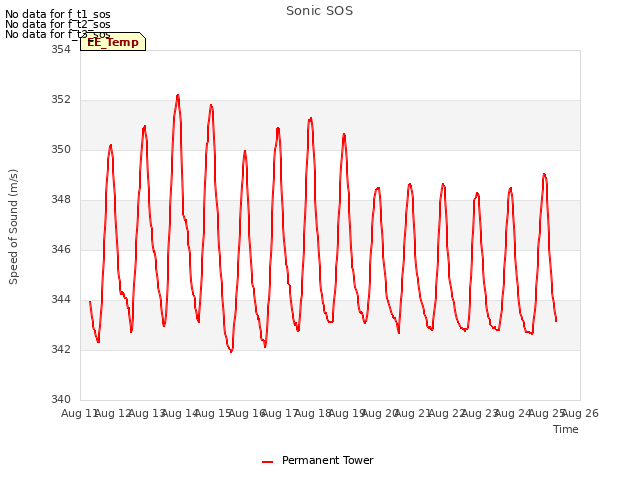
Task: Click the 350 y-axis tick label
Action: [60, 149]
